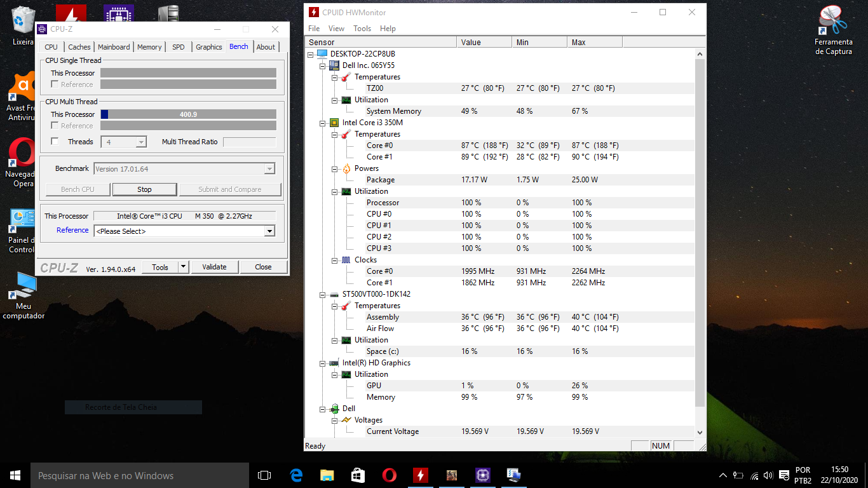The width and height of the screenshot is (868, 488).
Task: Click the Clocks icon in HWMonitor
Action: point(346,260)
